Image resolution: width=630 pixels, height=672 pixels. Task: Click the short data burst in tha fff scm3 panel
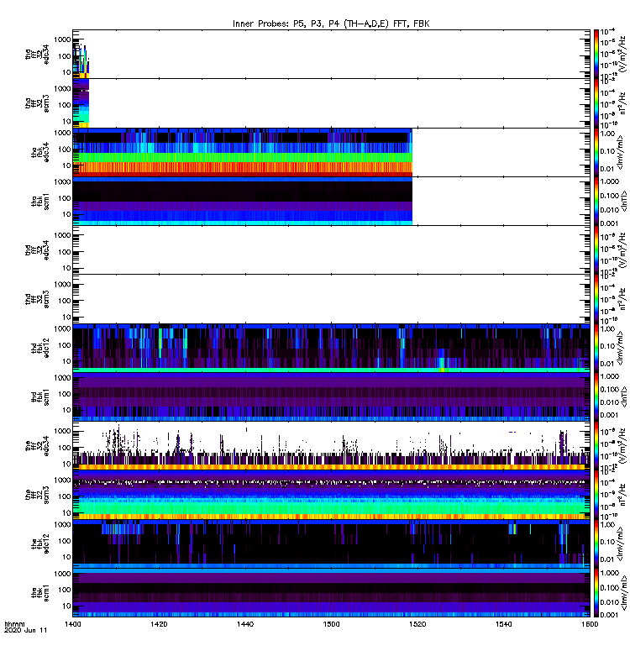tap(81, 103)
